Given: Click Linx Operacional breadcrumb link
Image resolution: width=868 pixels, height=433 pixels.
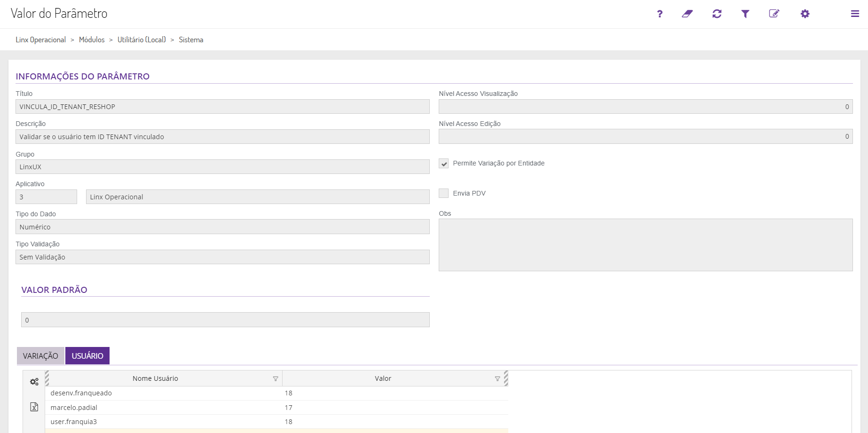Looking at the screenshot, I should click(41, 40).
